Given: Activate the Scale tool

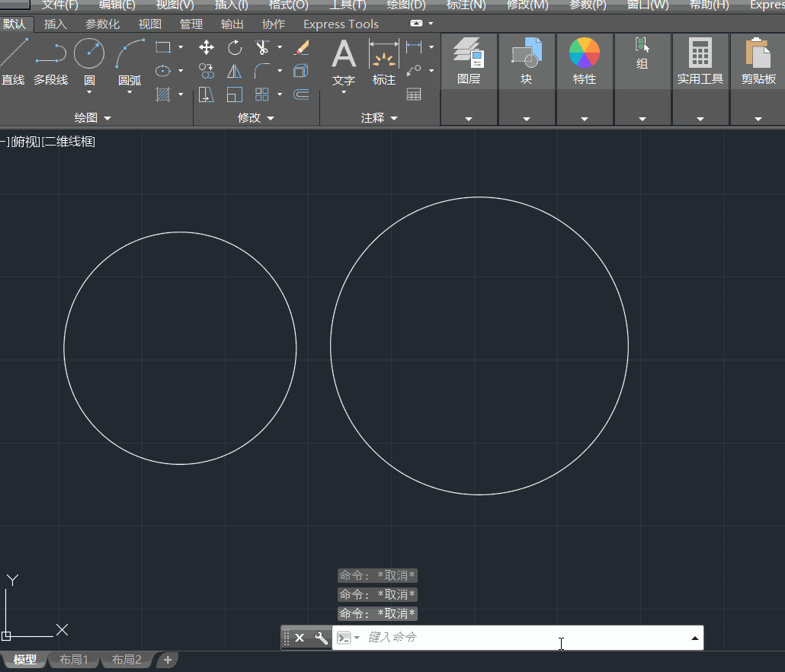Looking at the screenshot, I should coord(234,94).
